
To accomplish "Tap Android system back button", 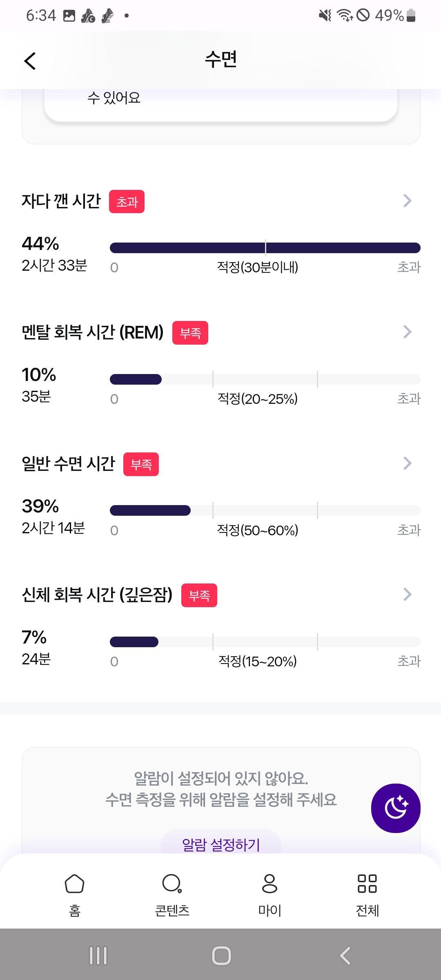I will [345, 956].
